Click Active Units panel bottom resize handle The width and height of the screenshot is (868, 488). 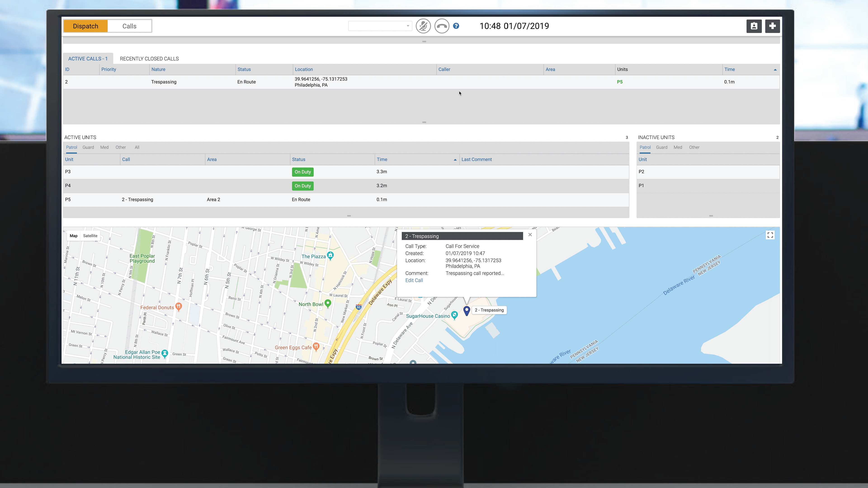tap(349, 216)
